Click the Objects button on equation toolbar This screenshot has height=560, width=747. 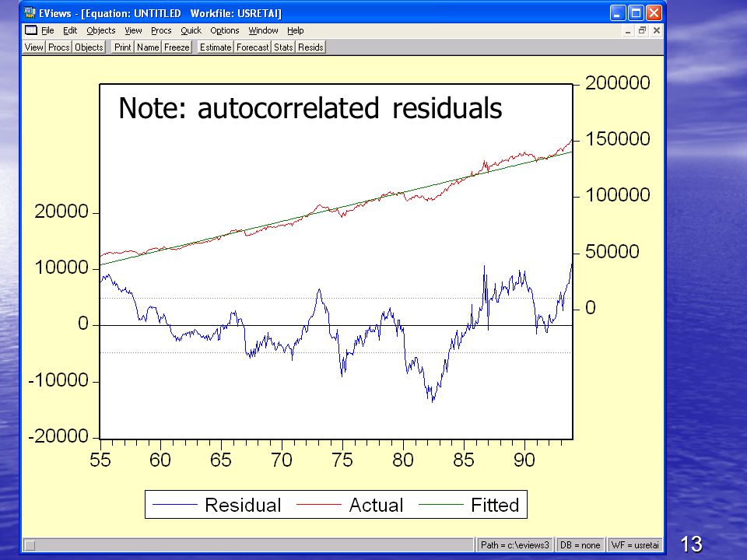point(89,47)
